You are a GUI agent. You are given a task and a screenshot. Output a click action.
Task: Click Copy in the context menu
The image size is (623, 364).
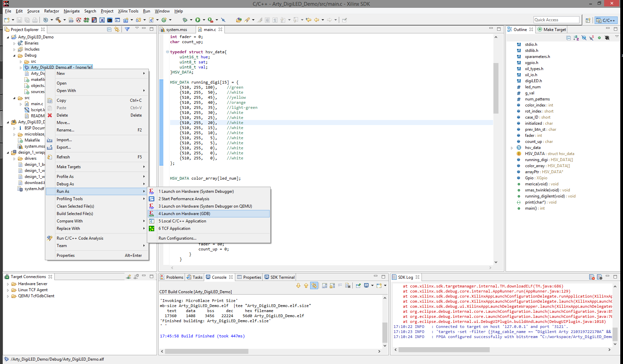click(x=97, y=100)
